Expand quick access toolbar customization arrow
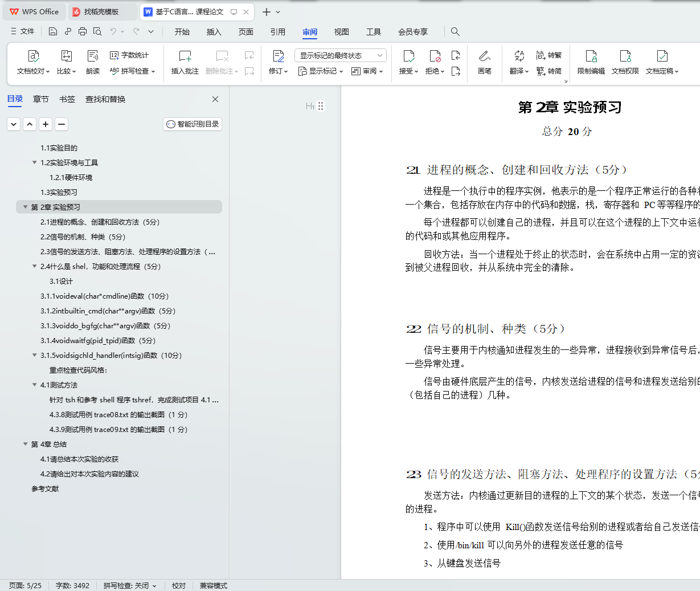The width and height of the screenshot is (700, 591). tap(151, 31)
